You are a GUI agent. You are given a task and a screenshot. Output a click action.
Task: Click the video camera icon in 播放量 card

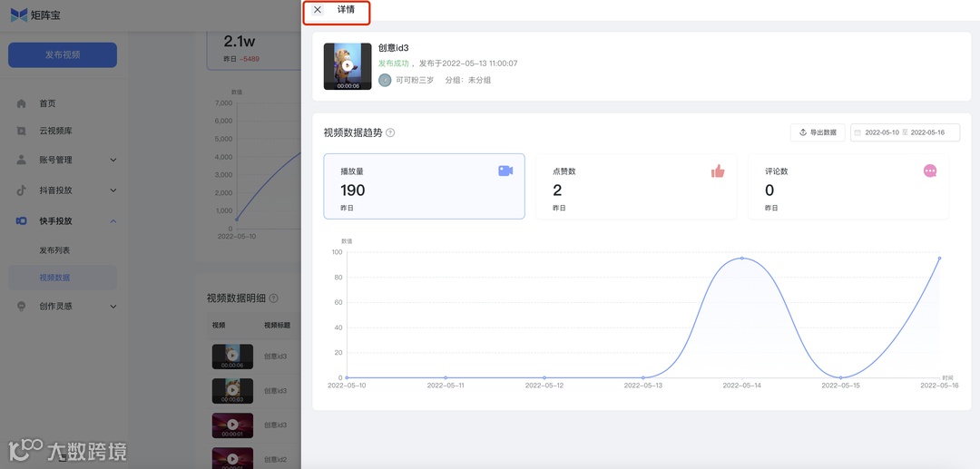click(x=505, y=171)
